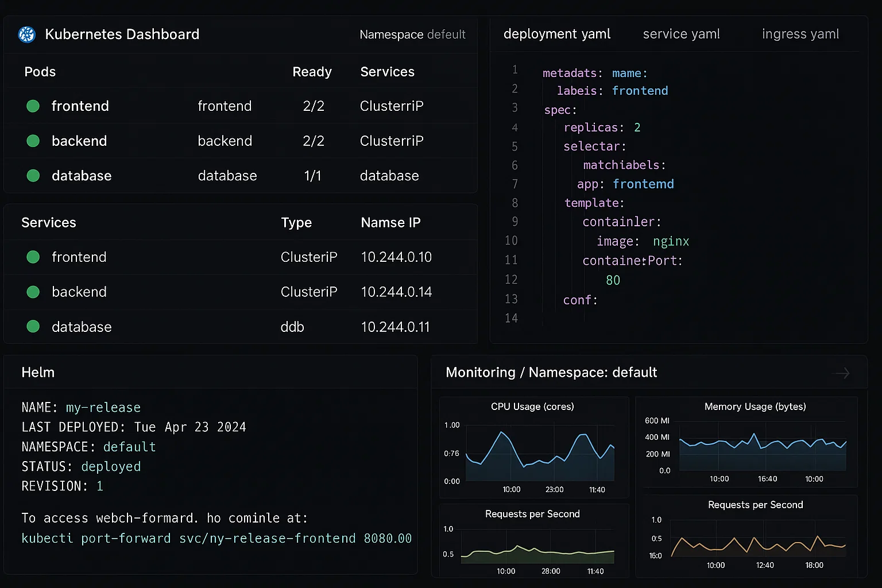Click the database service status dot
The height and width of the screenshot is (588, 882).
tap(33, 327)
